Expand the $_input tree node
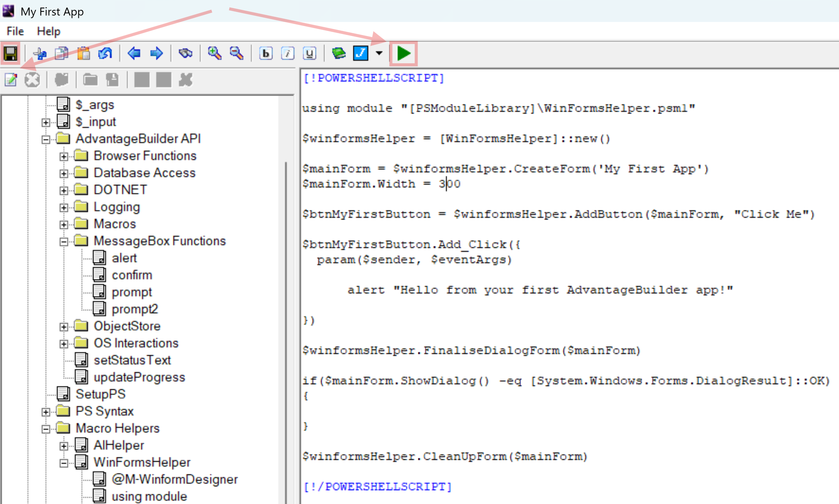839x504 pixels. [x=46, y=122]
